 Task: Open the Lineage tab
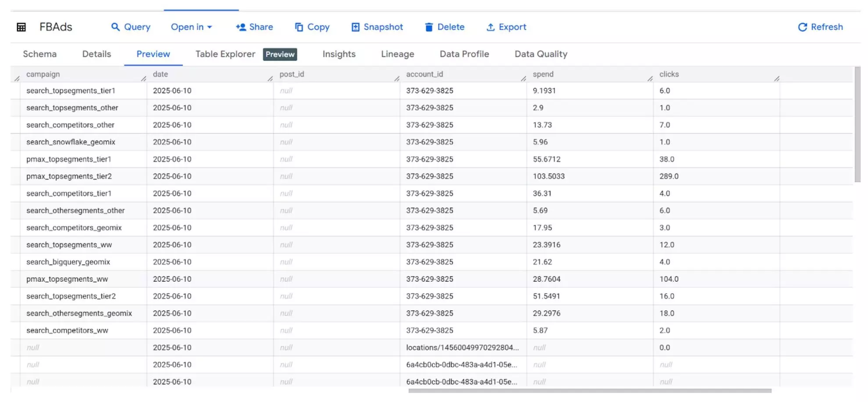click(397, 54)
